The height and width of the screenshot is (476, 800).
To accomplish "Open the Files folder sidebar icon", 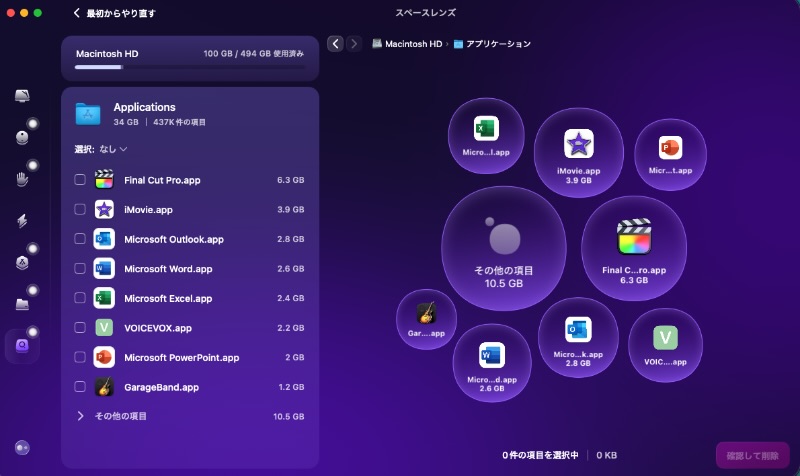I will [22, 304].
